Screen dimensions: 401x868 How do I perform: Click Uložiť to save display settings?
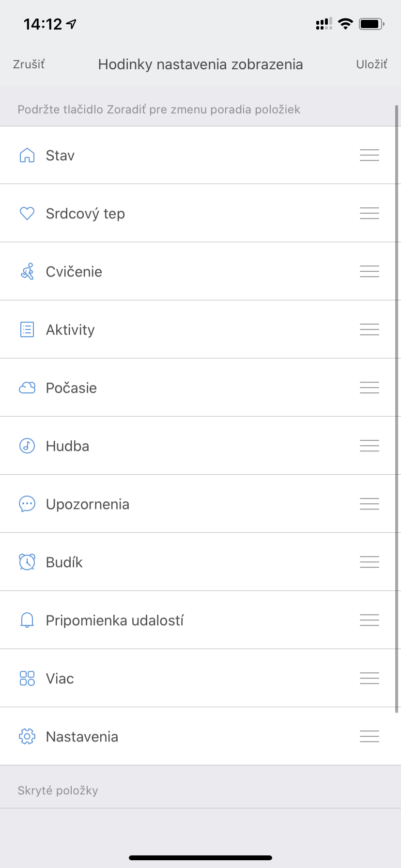click(x=372, y=64)
